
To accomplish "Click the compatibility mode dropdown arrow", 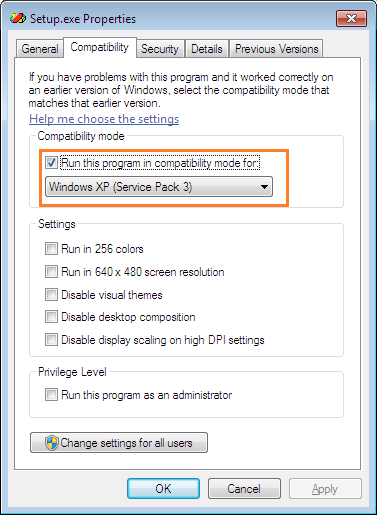I will pyautogui.click(x=264, y=187).
